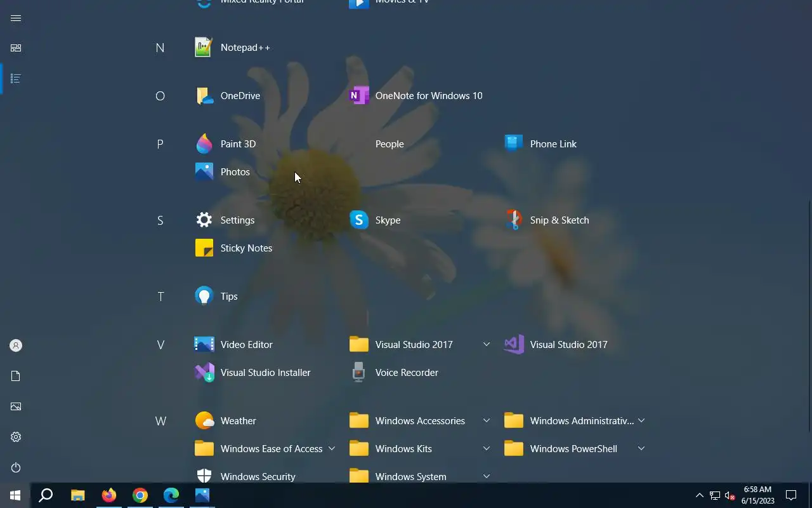Launch OneNote for Windows 10 icon
This screenshot has width=812, height=508.
tap(358, 96)
